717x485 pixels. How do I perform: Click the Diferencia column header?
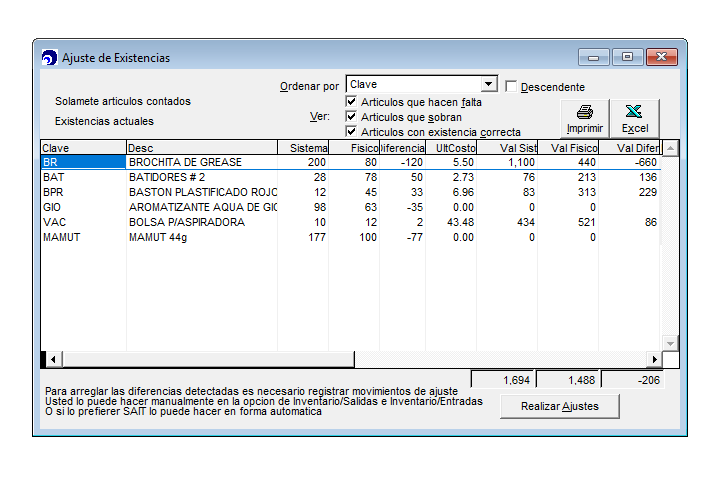point(403,148)
